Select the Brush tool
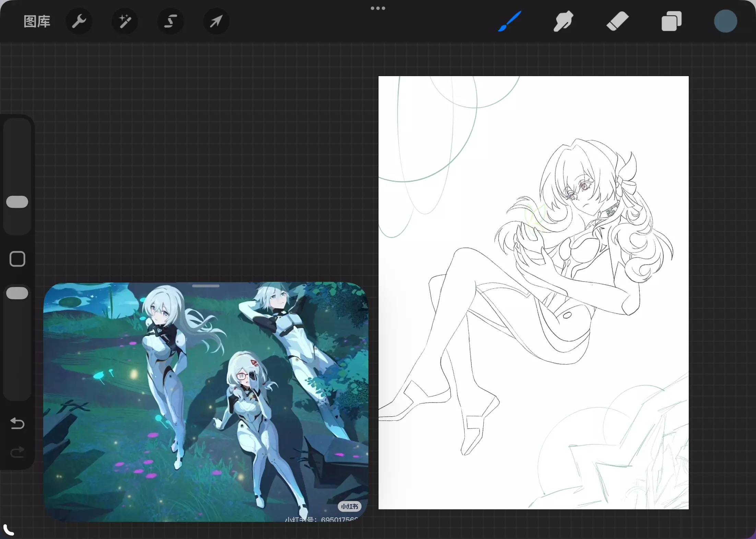The image size is (756, 539). point(510,21)
